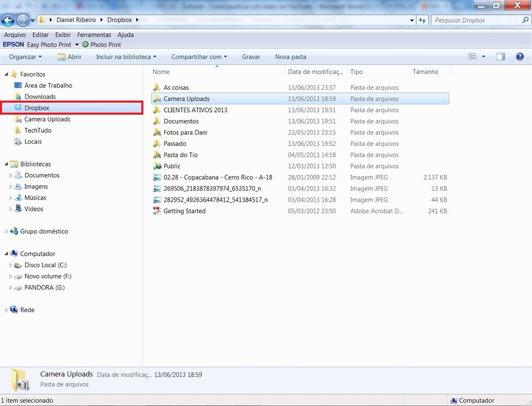The height and width of the screenshot is (406, 532).
Task: Click Daniel Ribeiro in the address breadcrumb
Action: [x=76, y=20]
